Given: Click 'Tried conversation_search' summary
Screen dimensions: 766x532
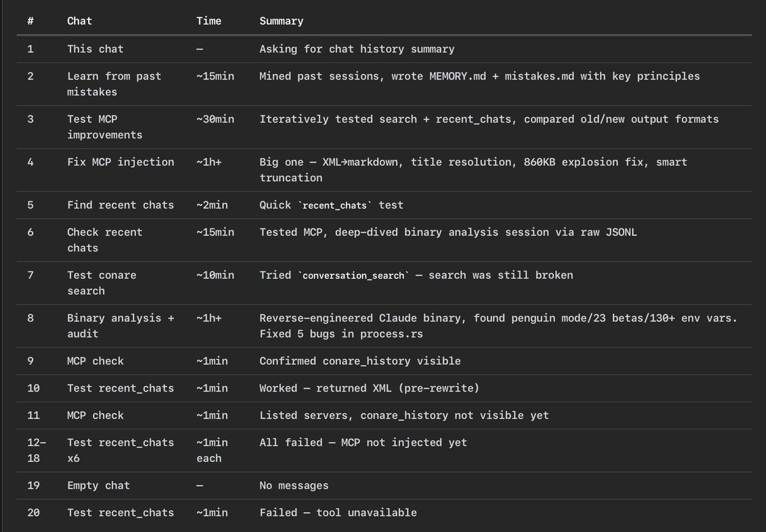Looking at the screenshot, I should 416,275.
